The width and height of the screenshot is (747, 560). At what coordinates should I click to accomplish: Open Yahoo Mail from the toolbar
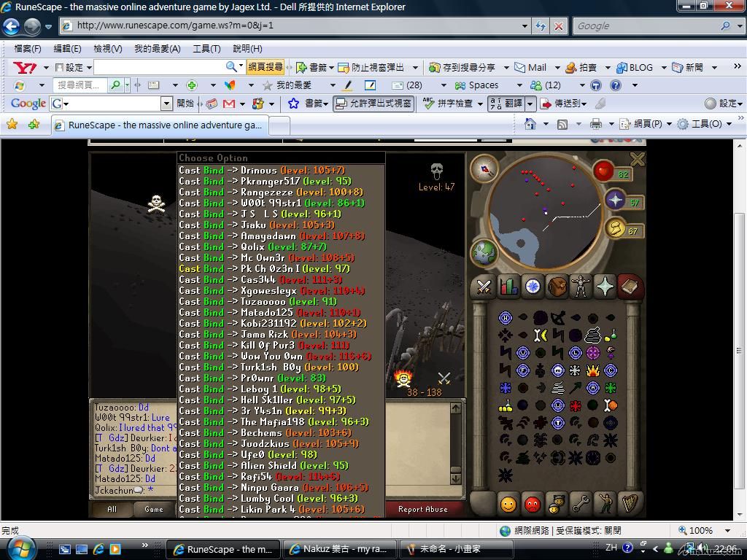(531, 67)
